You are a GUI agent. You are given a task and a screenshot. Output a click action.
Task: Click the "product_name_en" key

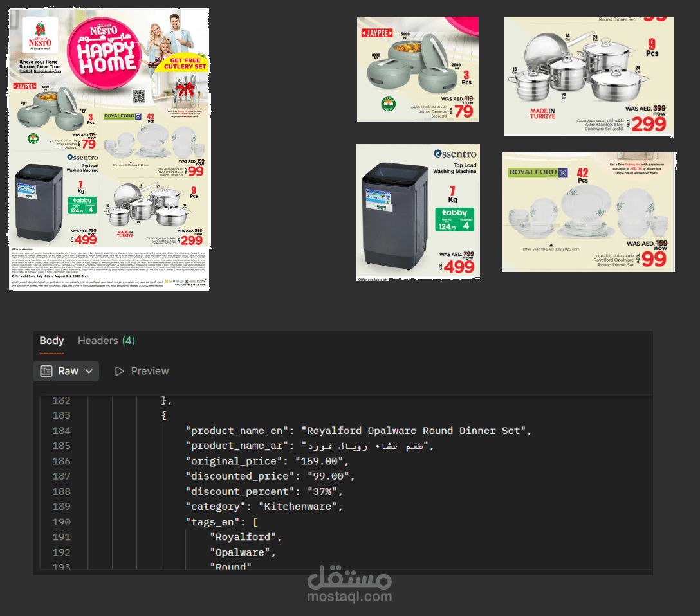(237, 431)
